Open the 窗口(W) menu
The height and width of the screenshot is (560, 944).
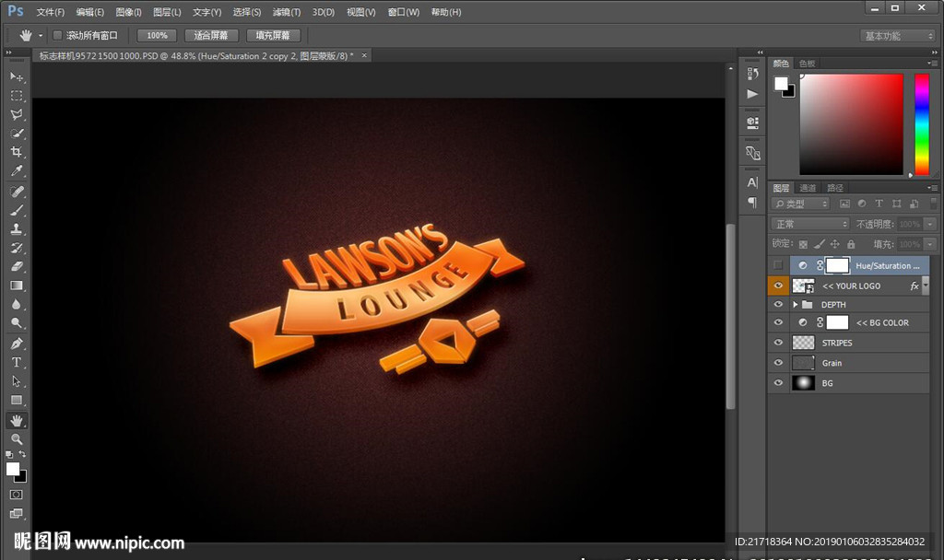404,12
